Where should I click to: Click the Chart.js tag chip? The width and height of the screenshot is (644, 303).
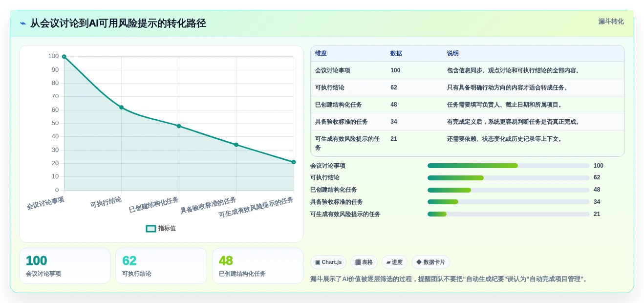(x=328, y=262)
